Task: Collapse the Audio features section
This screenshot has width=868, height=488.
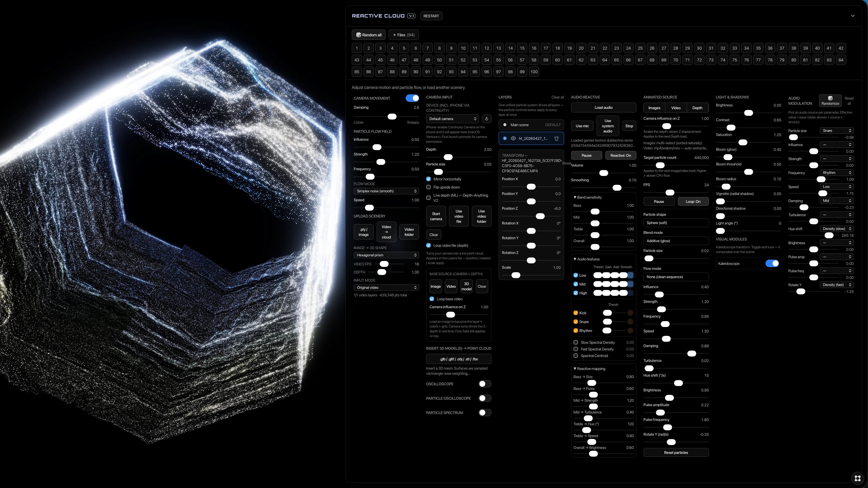Action: pyautogui.click(x=587, y=259)
